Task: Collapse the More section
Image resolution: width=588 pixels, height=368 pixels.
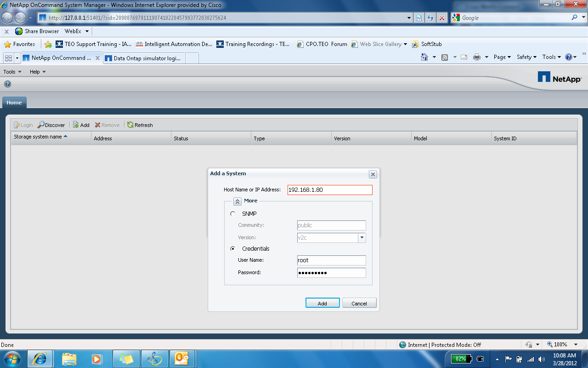Action: pos(237,201)
